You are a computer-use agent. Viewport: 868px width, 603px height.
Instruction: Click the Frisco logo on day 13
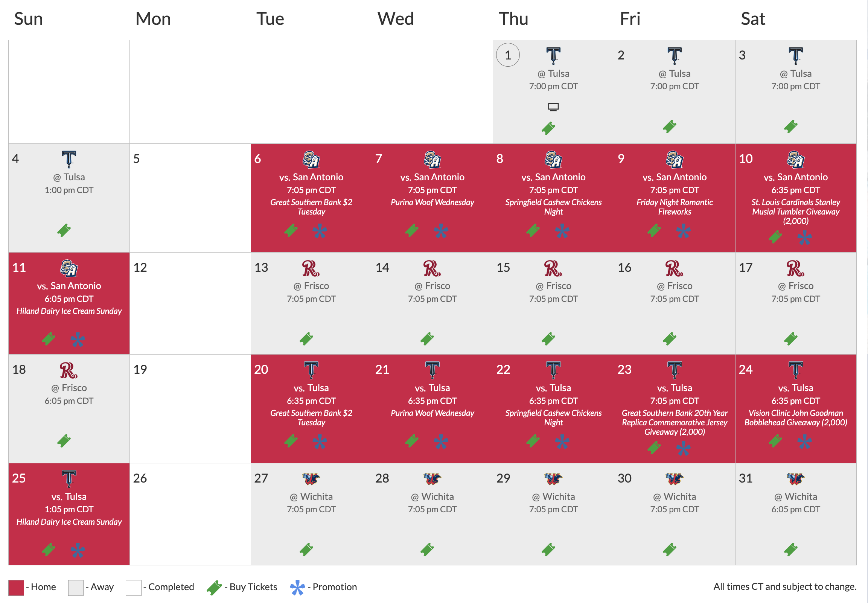tap(311, 269)
